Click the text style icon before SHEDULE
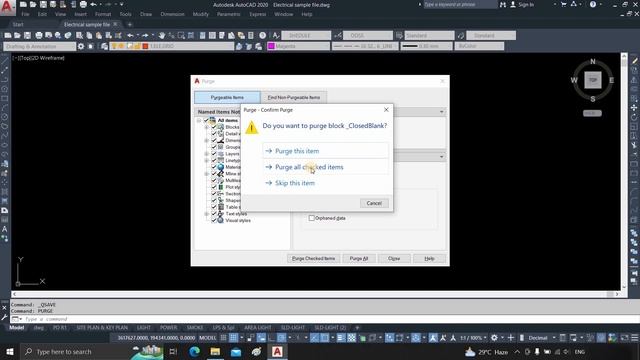 (276, 36)
